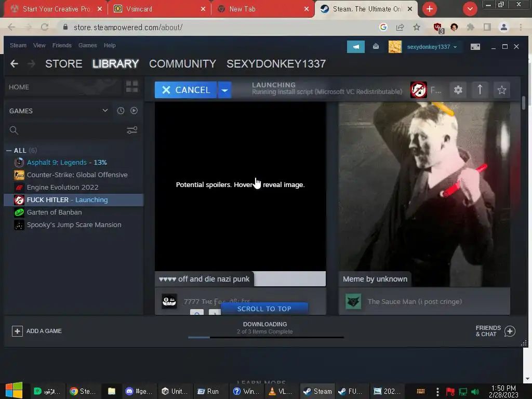Open sexydonkey1337 account dropdown
The width and height of the screenshot is (532, 399).
[432, 47]
